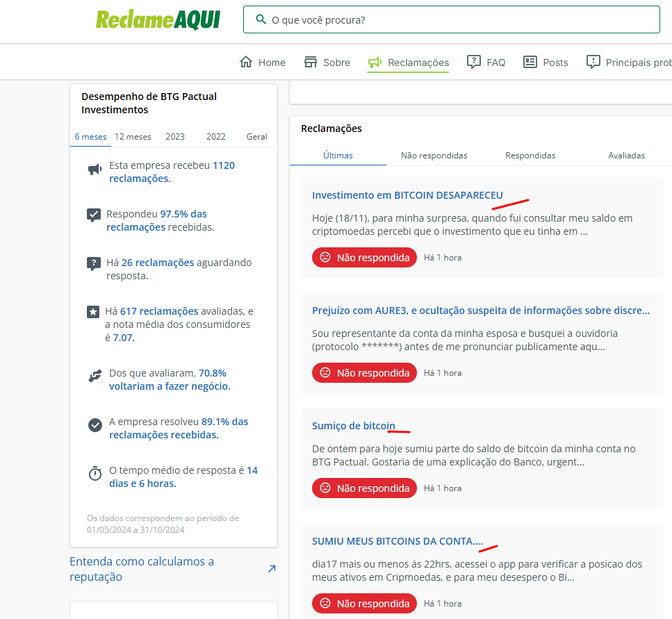Click the '97.5% das reclamações' stat text

pyautogui.click(x=157, y=220)
